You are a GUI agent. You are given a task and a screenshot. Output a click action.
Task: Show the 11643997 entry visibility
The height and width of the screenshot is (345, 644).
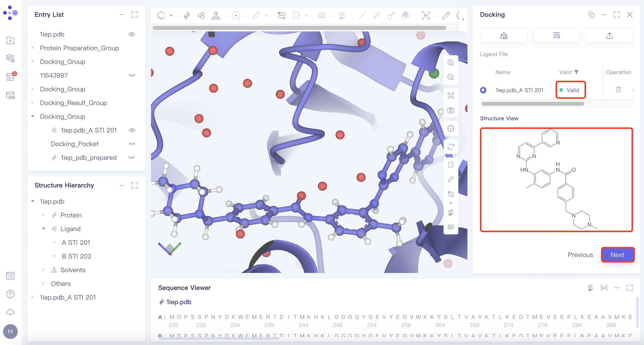click(x=132, y=75)
